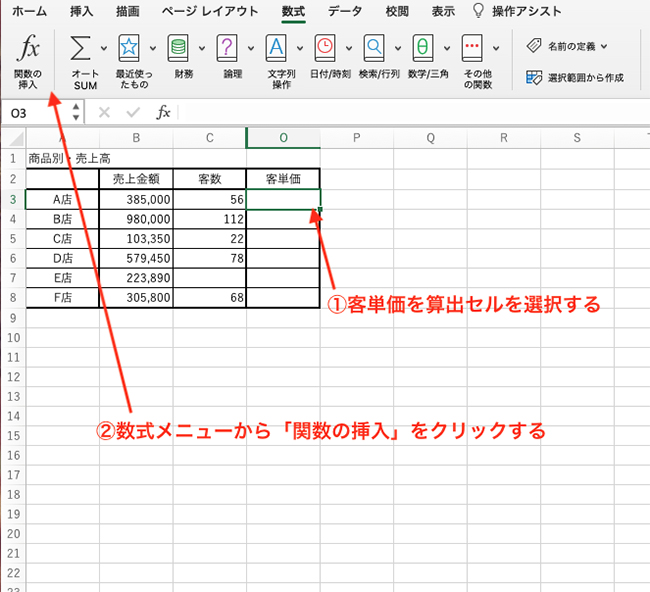Click cell with value 305,800

(136, 297)
